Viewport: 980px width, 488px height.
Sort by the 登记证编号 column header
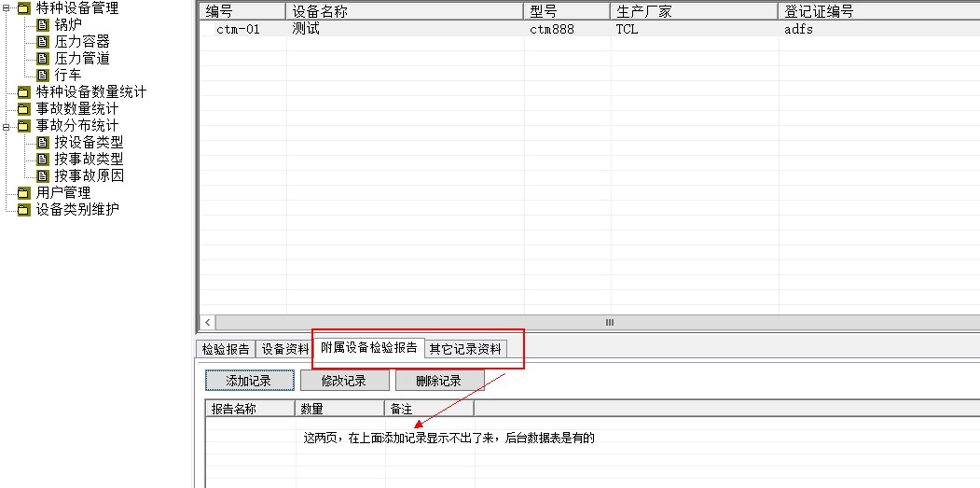tap(878, 11)
